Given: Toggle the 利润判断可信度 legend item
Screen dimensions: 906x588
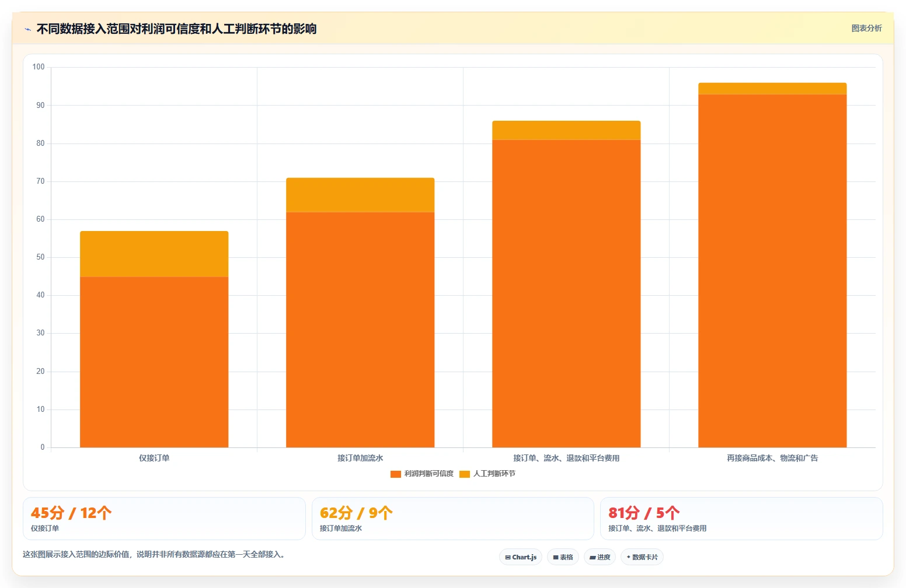Looking at the screenshot, I should click(x=422, y=474).
